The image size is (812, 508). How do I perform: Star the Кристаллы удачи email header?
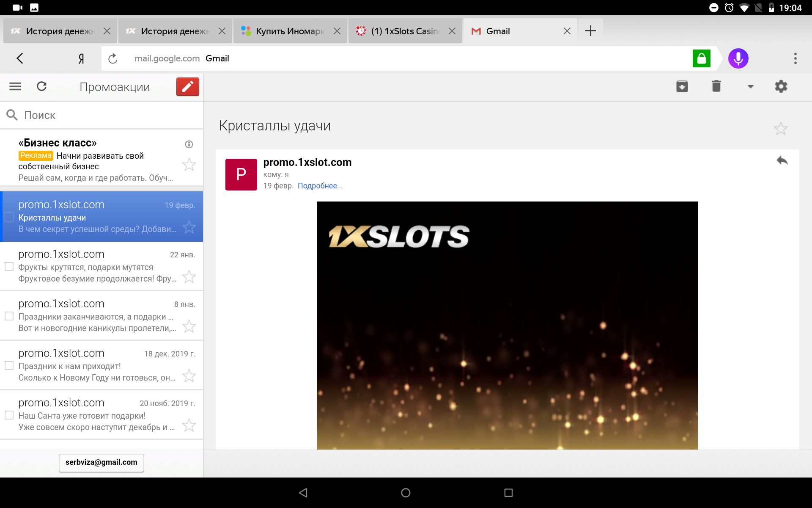pyautogui.click(x=780, y=129)
